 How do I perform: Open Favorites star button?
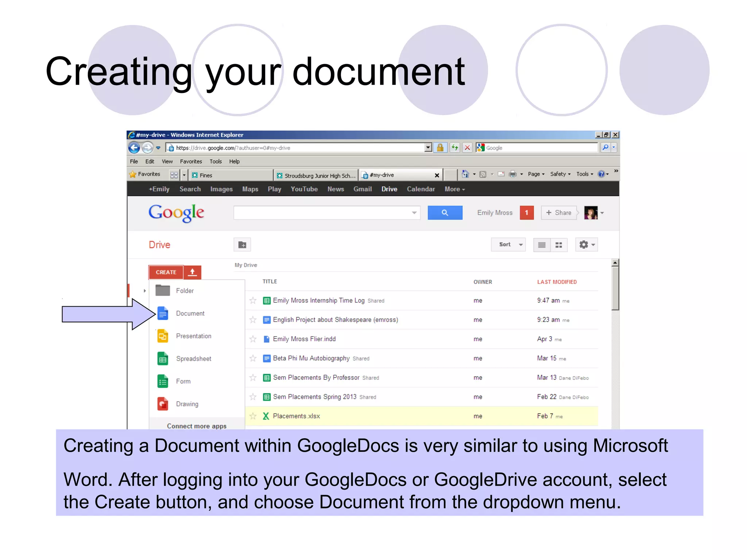145,174
